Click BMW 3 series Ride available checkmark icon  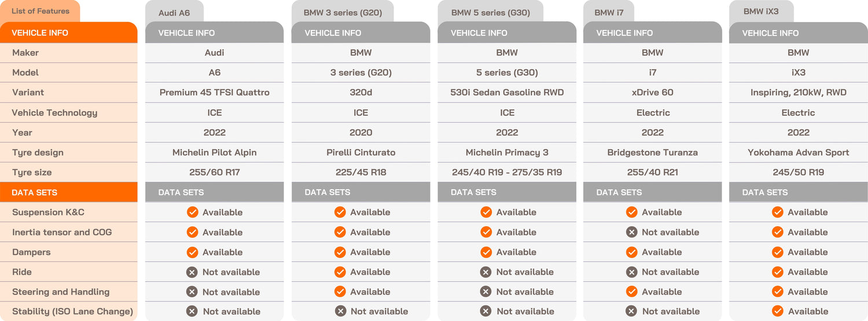[340, 272]
